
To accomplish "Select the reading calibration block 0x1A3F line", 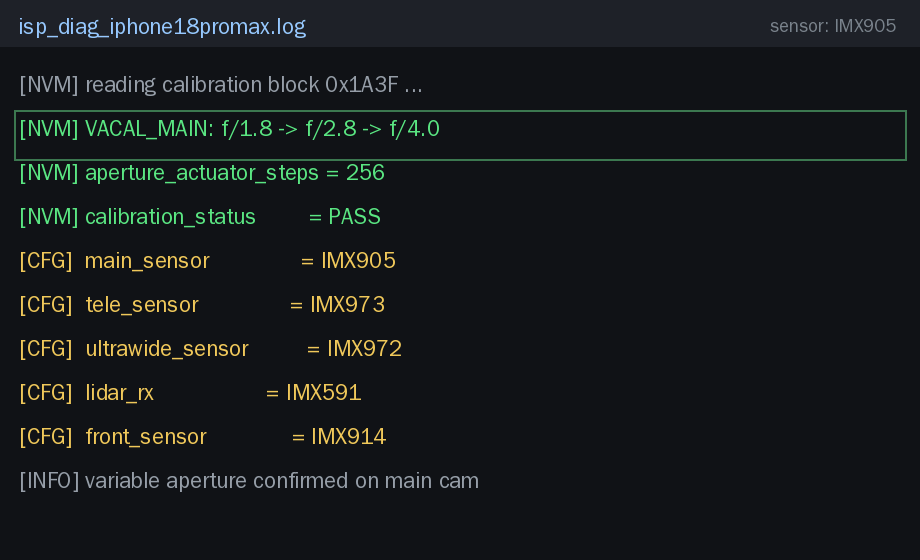I will tap(221, 85).
